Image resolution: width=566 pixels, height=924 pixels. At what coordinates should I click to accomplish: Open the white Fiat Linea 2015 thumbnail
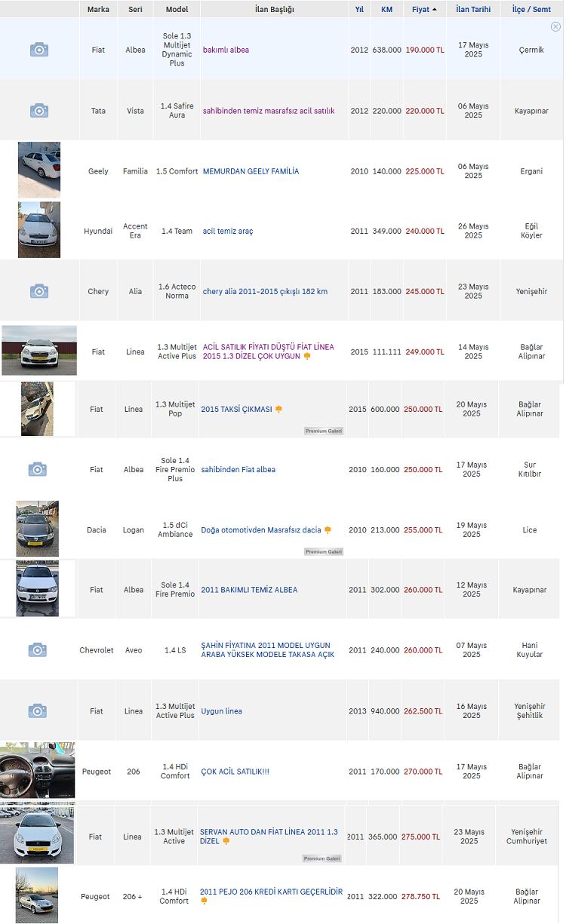pyautogui.click(x=39, y=351)
